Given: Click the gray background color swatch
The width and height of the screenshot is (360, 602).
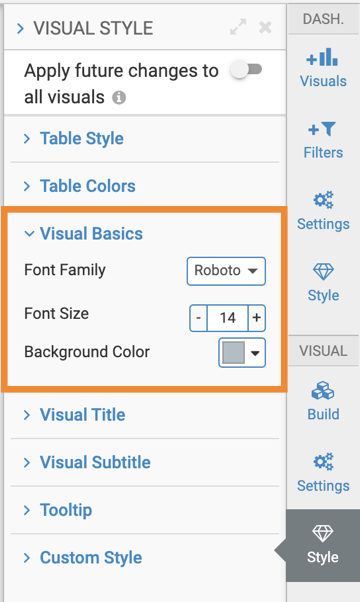Looking at the screenshot, I should coord(234,352).
